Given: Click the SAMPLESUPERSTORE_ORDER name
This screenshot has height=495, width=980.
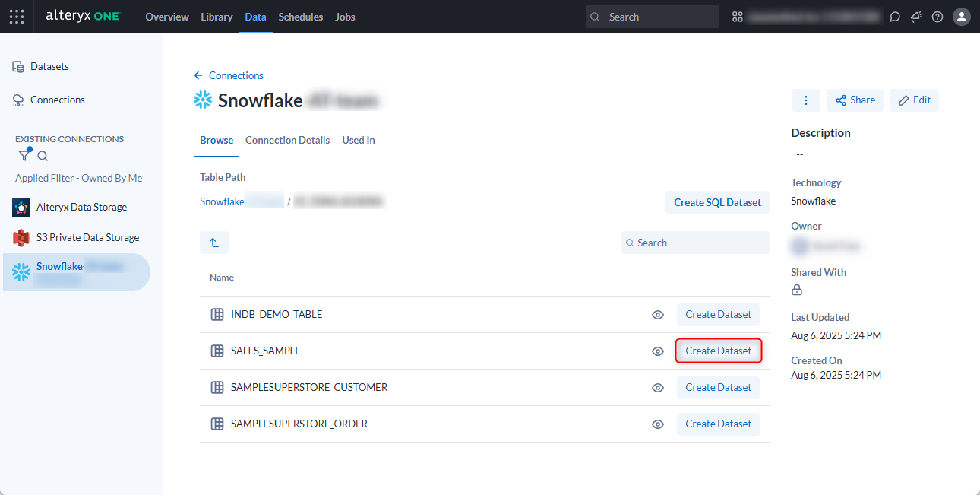Looking at the screenshot, I should [x=299, y=424].
